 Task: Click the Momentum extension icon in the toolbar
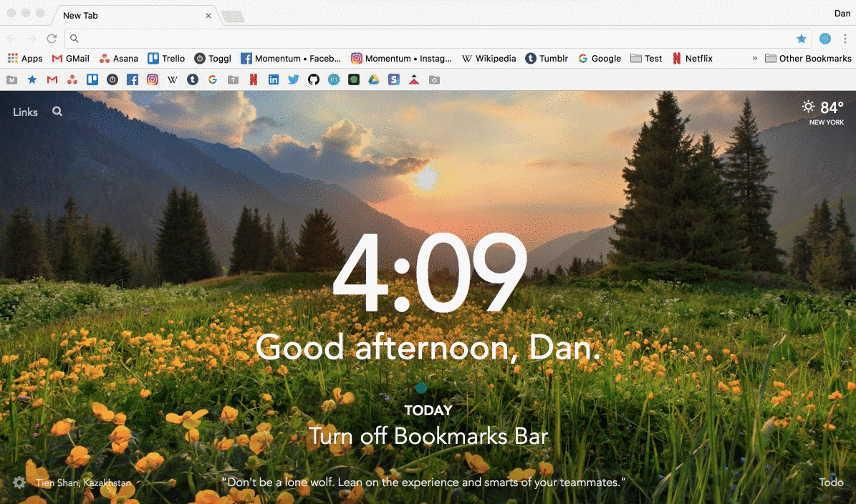pyautogui.click(x=825, y=39)
